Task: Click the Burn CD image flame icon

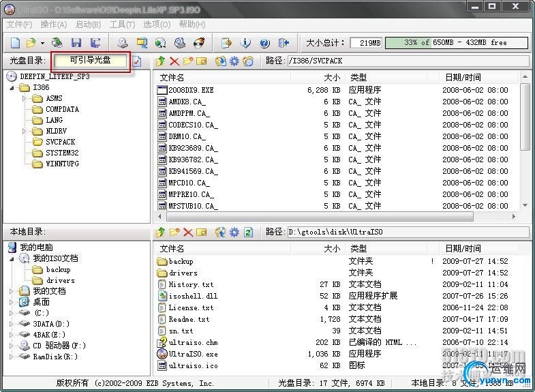Action: (x=199, y=43)
